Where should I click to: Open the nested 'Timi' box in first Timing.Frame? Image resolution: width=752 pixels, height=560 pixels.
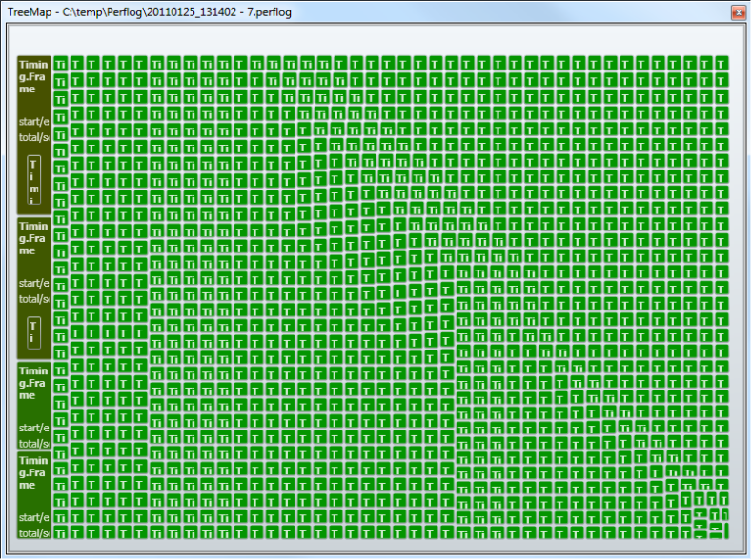[x=33, y=180]
